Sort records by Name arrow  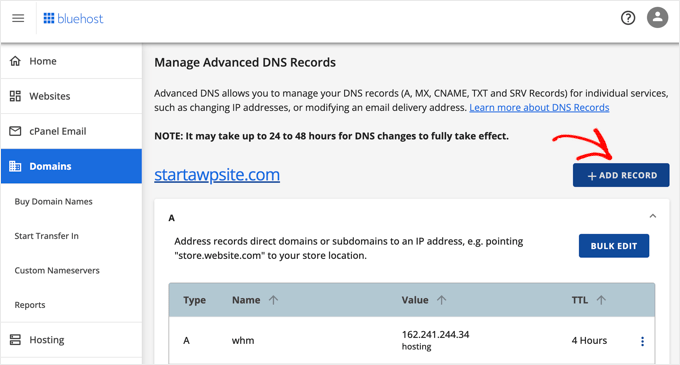(x=273, y=300)
